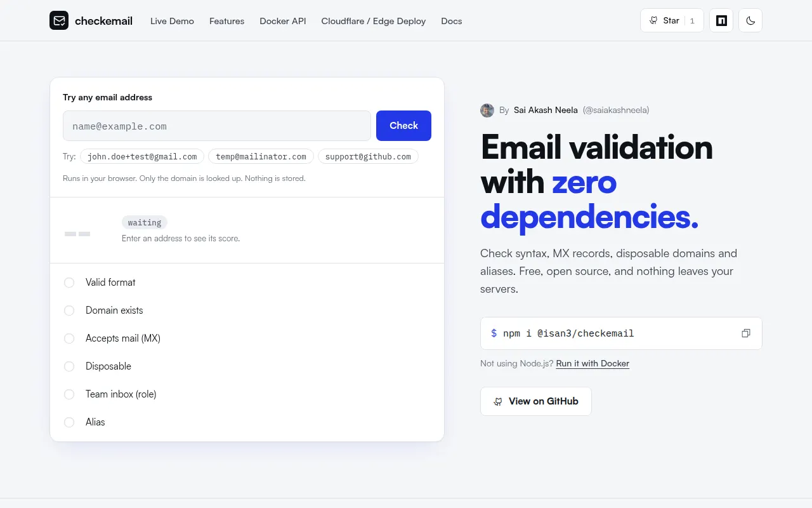This screenshot has height=508, width=812.
Task: Click the GitHub Star button
Action: point(672,20)
